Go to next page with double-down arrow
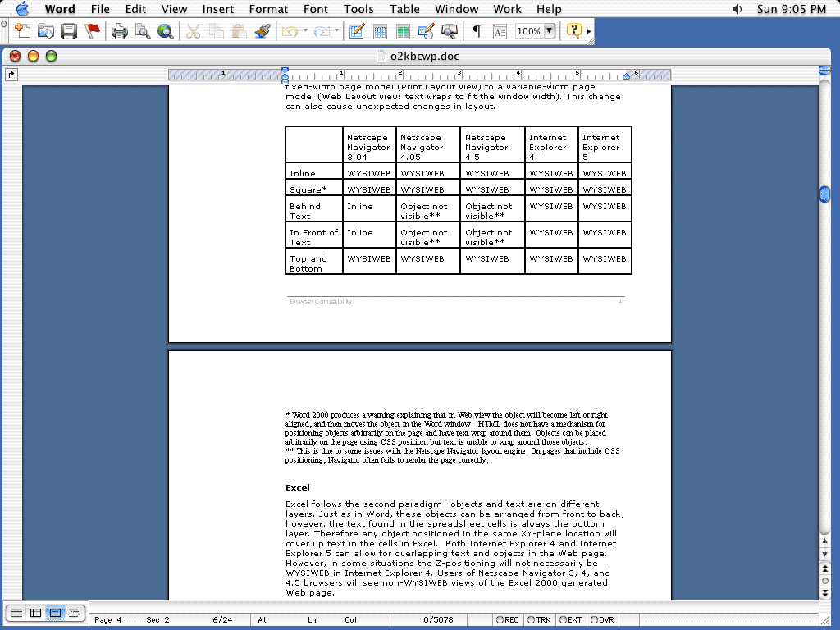The width and height of the screenshot is (840, 630). (x=825, y=592)
